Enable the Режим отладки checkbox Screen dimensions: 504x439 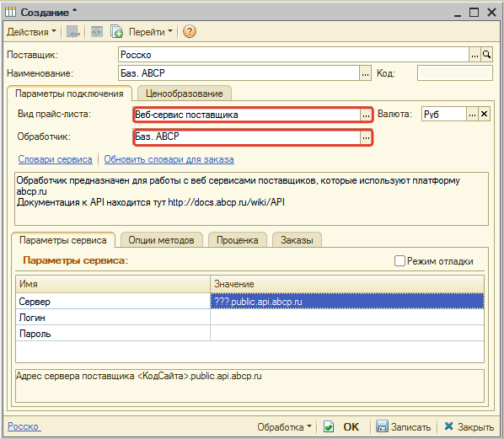coord(399,260)
